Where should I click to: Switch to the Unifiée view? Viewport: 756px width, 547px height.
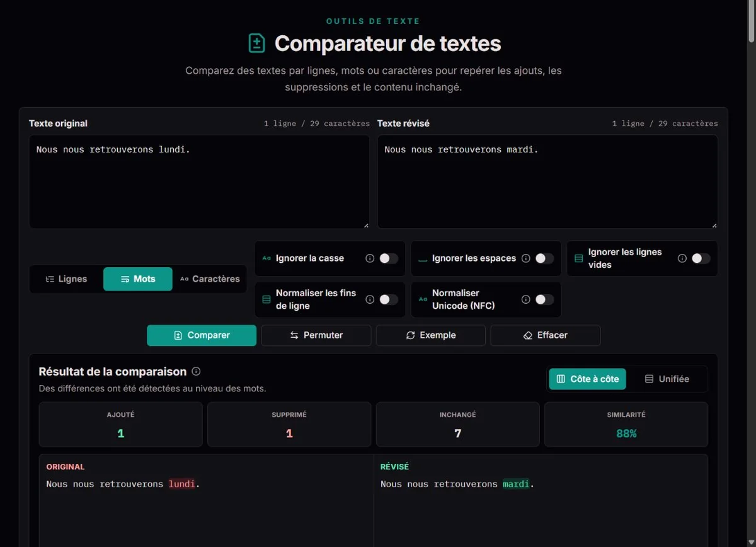pos(667,379)
